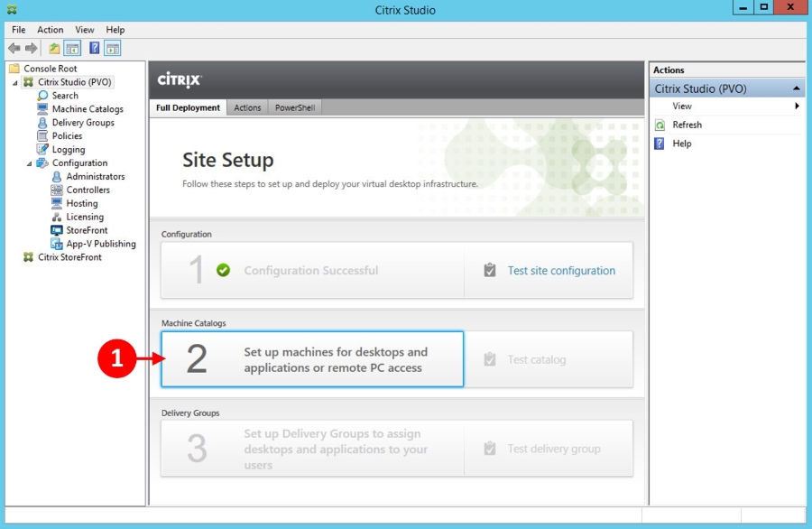The image size is (812, 529).
Task: Click step 2 Set up machines button
Action: (312, 359)
